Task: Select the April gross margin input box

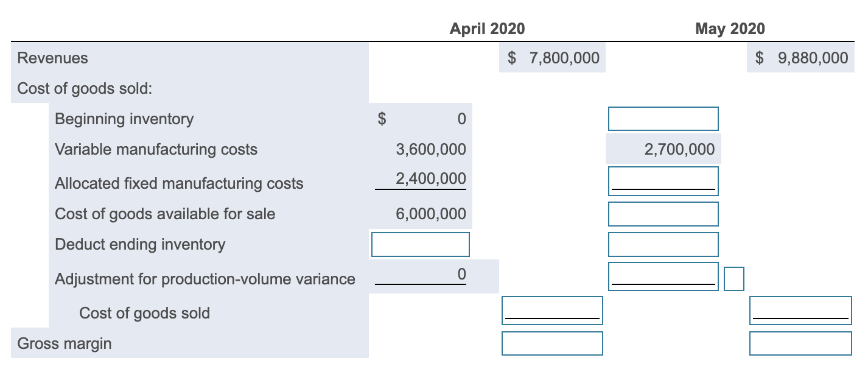Action: pyautogui.click(x=551, y=343)
